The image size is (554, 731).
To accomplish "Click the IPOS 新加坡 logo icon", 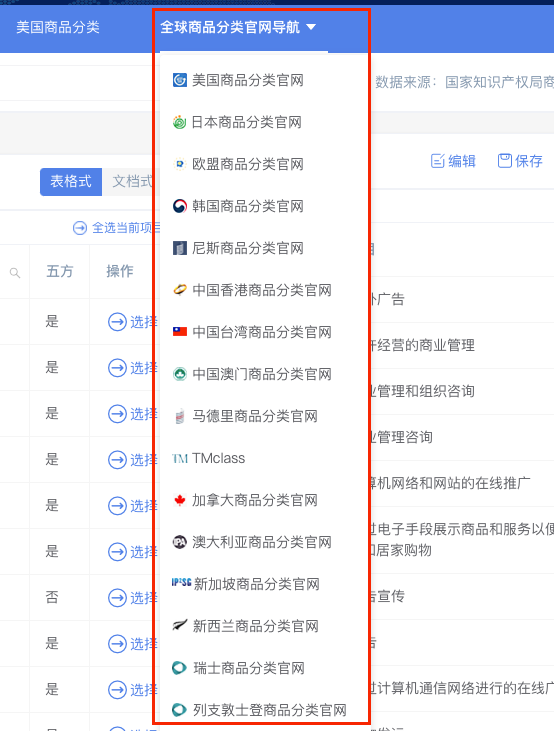I will pos(181,582).
